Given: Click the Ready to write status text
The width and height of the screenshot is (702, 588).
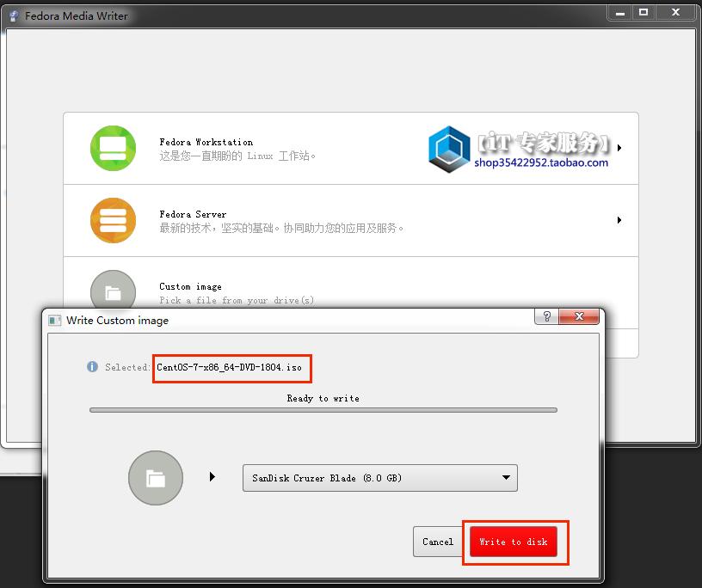Looking at the screenshot, I should tap(323, 398).
